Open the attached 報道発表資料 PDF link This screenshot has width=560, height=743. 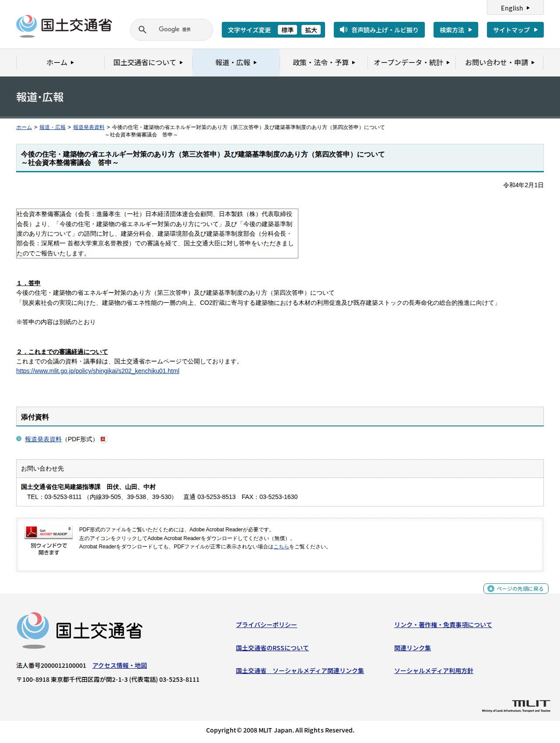pos(43,439)
